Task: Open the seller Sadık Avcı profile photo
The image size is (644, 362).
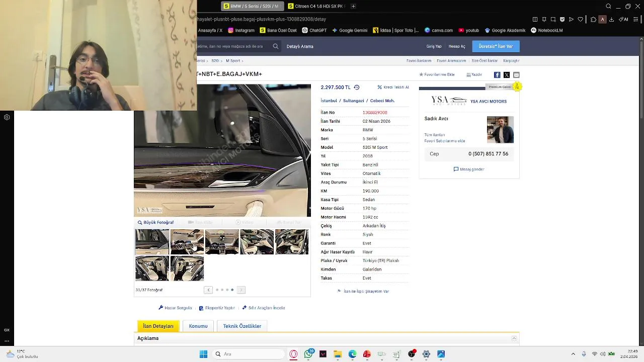Action: click(x=500, y=130)
